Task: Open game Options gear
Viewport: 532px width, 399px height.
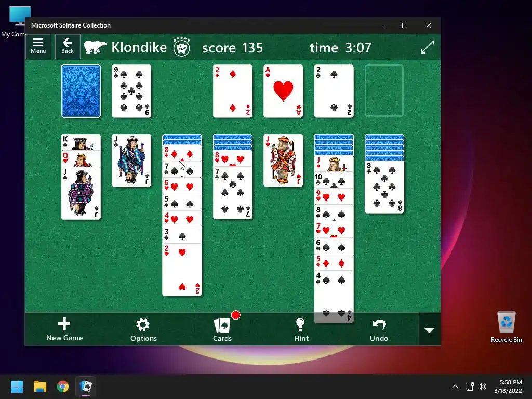Action: 143,330
